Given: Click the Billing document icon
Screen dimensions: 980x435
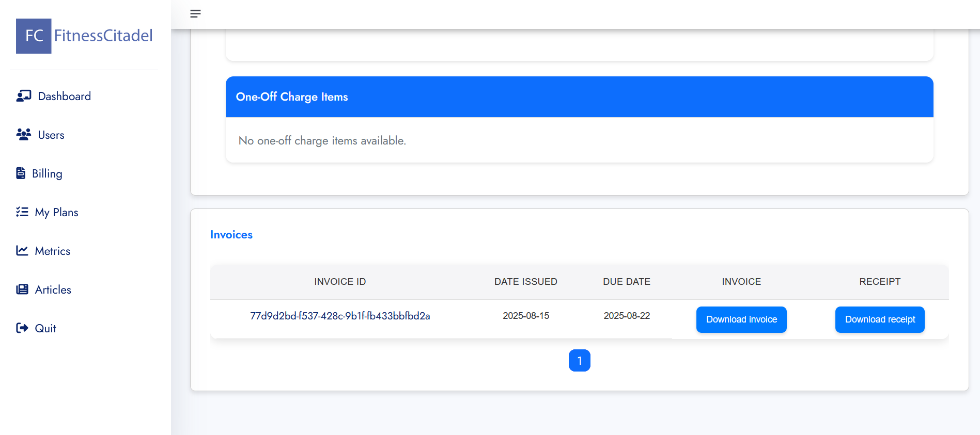Looking at the screenshot, I should (21, 173).
